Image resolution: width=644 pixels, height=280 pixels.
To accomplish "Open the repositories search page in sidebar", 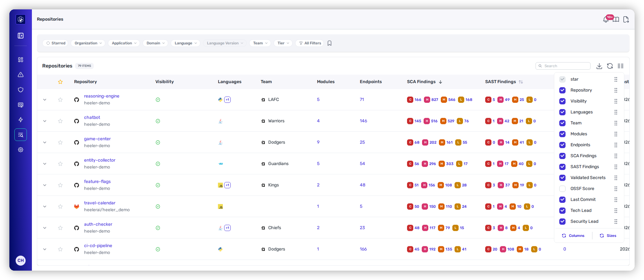I will (x=21, y=135).
